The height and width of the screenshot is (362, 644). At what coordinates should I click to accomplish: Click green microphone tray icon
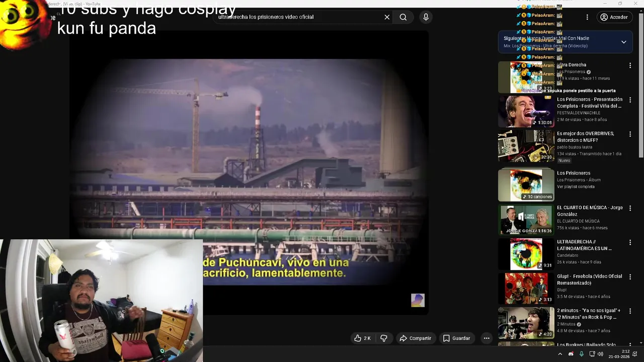[x=581, y=354]
